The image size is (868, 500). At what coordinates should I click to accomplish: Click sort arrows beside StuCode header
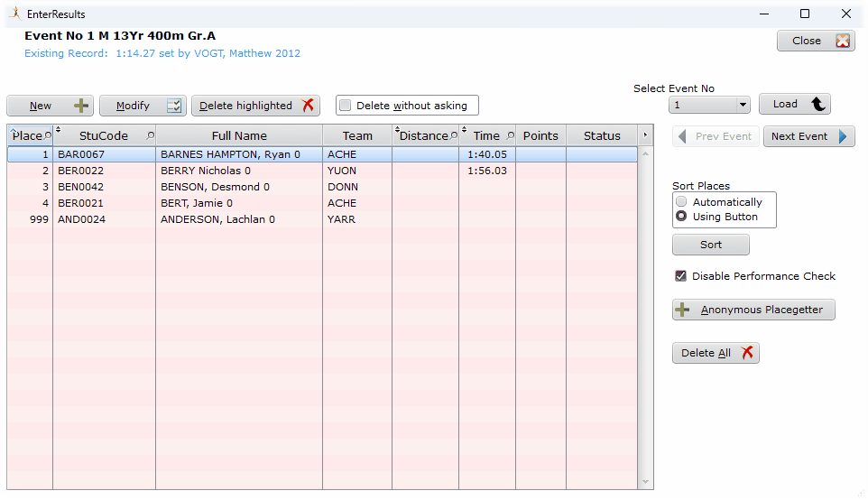coord(58,130)
